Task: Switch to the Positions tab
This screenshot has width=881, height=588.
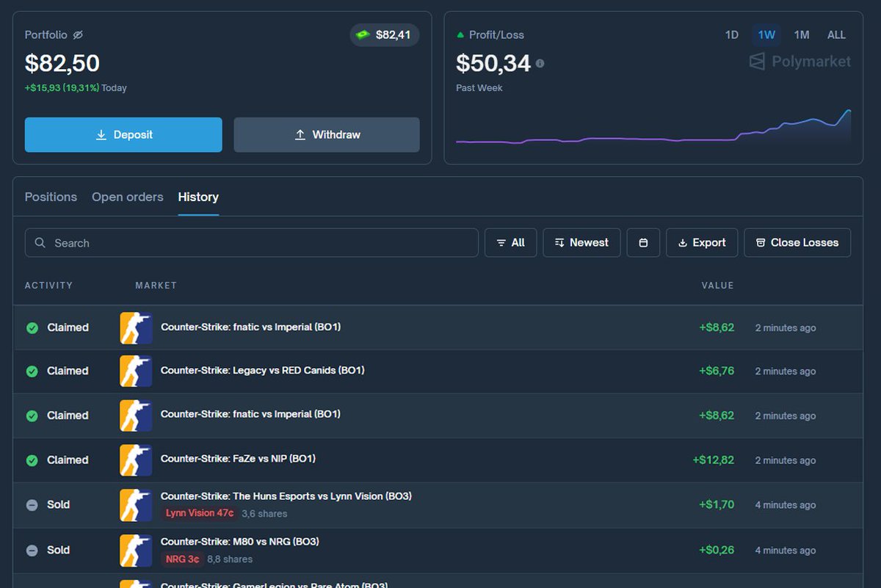Action: pos(50,197)
